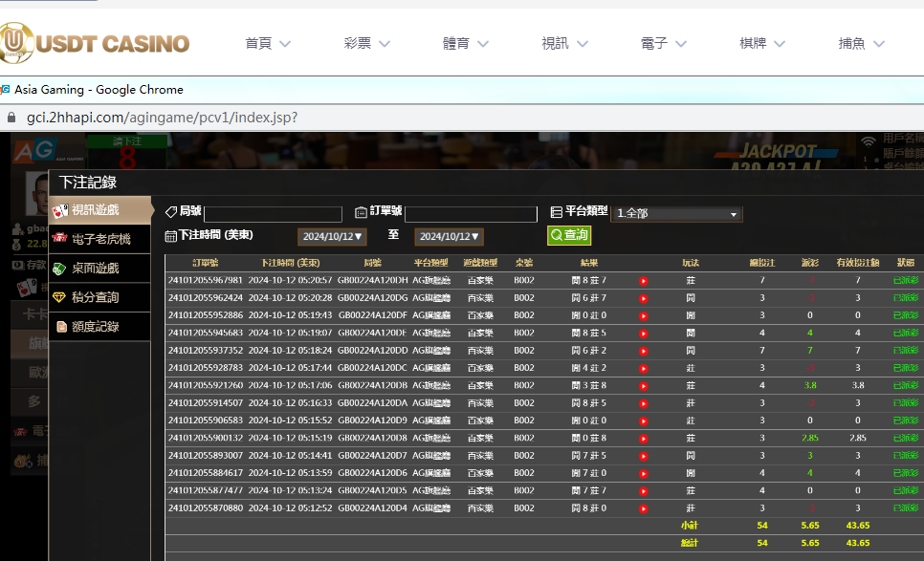Expand the 彩票 navigation menu
Screen dimensions: 924x561
coord(367,43)
